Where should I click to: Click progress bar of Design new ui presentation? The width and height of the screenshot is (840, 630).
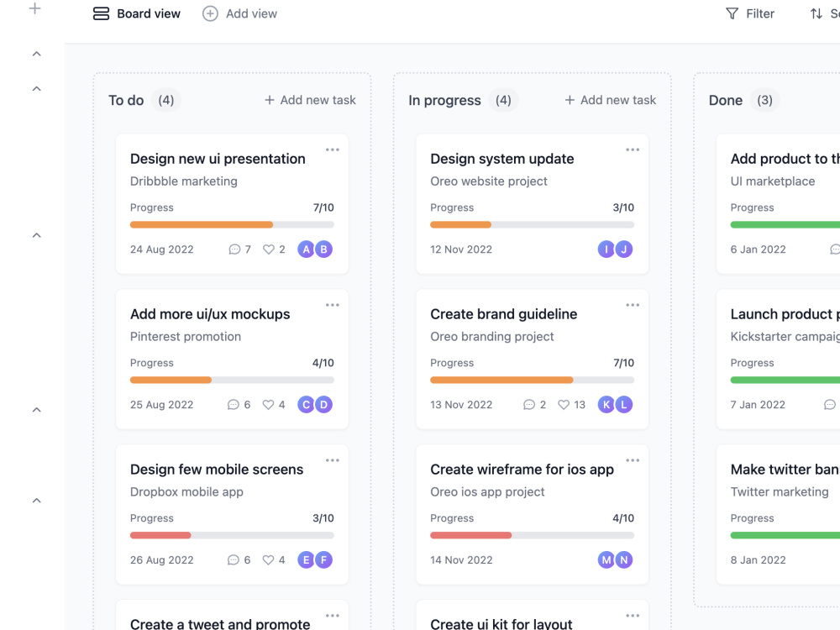(232, 225)
